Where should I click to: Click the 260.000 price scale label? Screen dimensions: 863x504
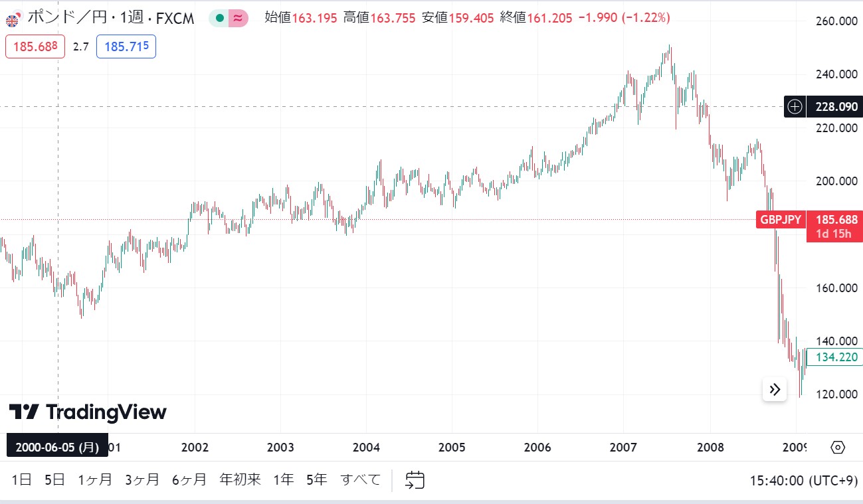coord(836,21)
